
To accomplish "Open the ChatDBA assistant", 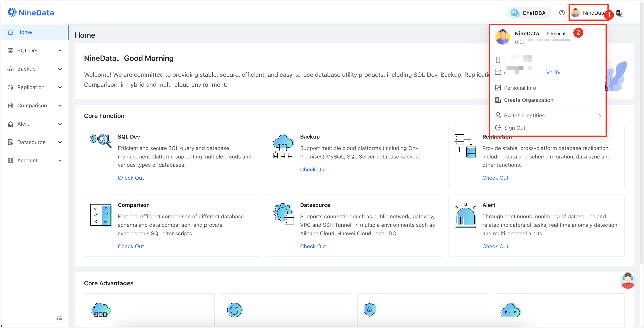I will 529,13.
